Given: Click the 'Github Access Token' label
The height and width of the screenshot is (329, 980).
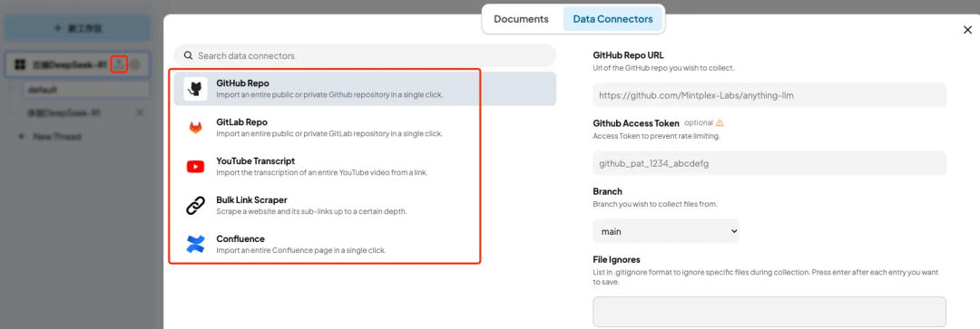Looking at the screenshot, I should pyautogui.click(x=635, y=123).
